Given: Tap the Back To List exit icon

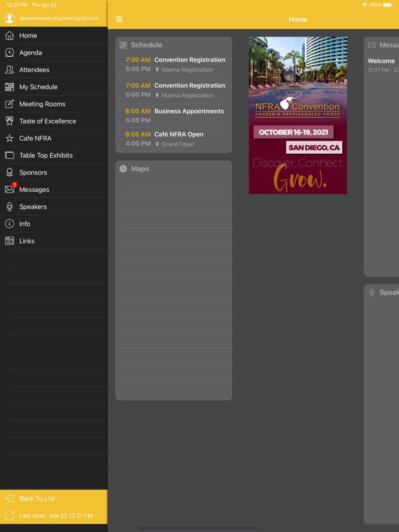Looking at the screenshot, I should (10, 499).
